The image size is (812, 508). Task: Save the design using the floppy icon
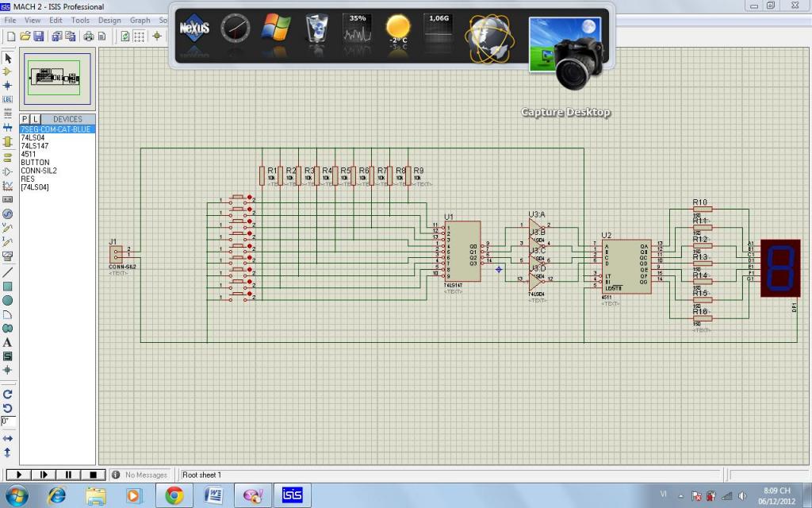38,36
